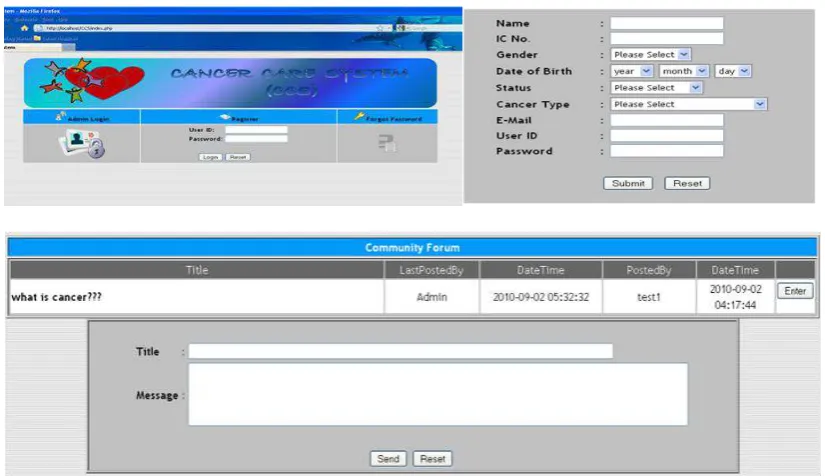The height and width of the screenshot is (476, 825).
Task: Open the Status dropdown
Action: click(657, 87)
